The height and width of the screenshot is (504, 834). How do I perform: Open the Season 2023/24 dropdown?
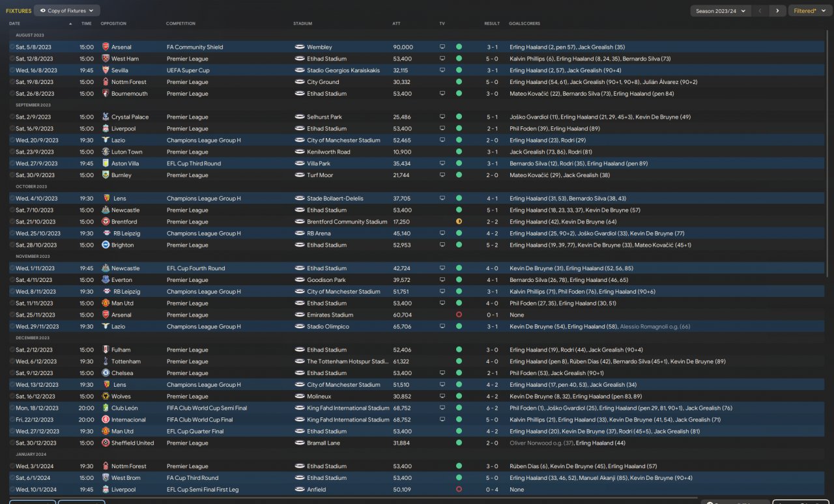tap(721, 11)
